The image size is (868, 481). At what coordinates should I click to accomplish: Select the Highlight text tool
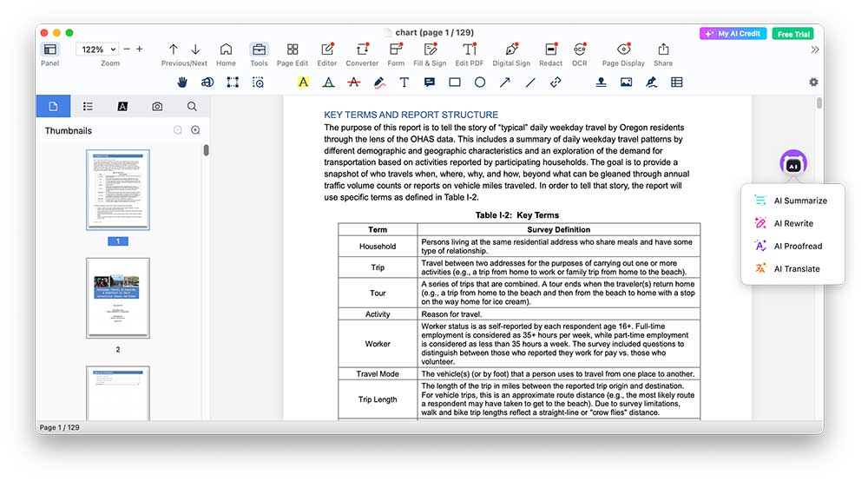tap(303, 82)
